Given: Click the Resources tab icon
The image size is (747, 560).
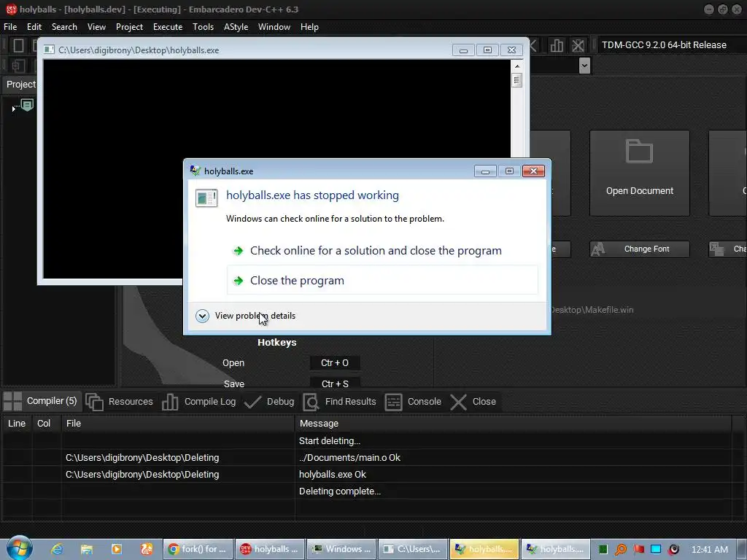Looking at the screenshot, I should [x=94, y=402].
